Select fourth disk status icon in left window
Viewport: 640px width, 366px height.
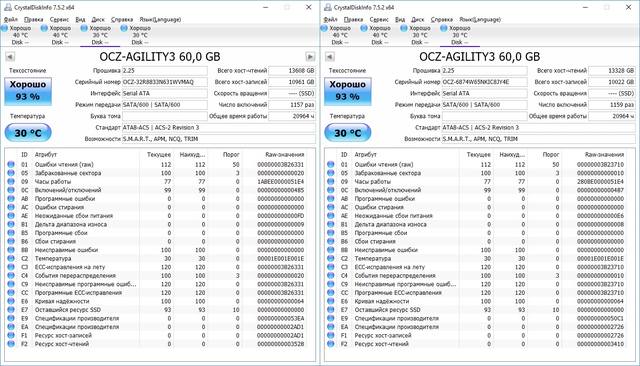pos(124,28)
